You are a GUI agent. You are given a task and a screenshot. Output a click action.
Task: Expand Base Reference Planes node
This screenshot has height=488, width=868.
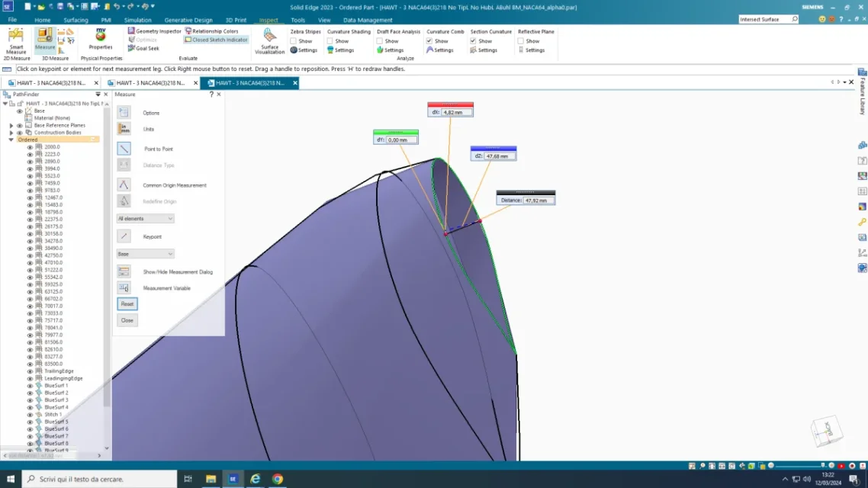(x=11, y=125)
